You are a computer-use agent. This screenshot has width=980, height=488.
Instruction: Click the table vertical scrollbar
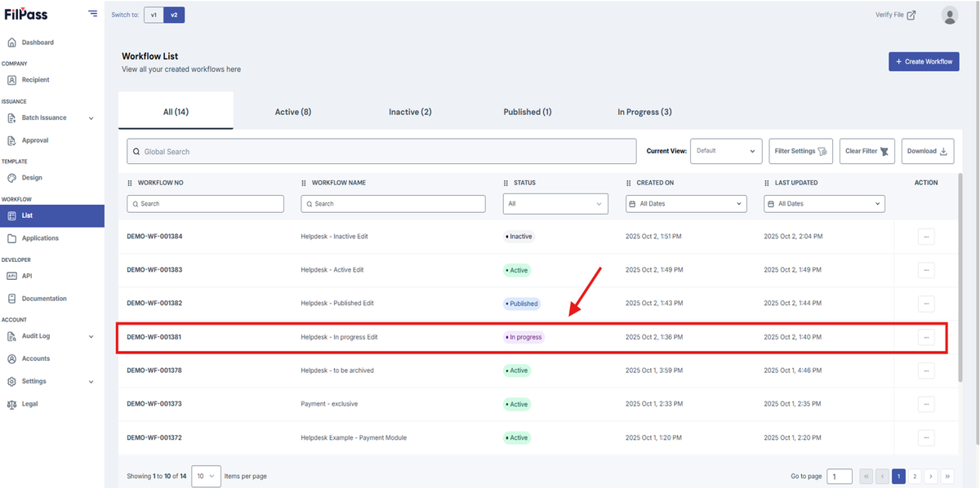point(960,277)
